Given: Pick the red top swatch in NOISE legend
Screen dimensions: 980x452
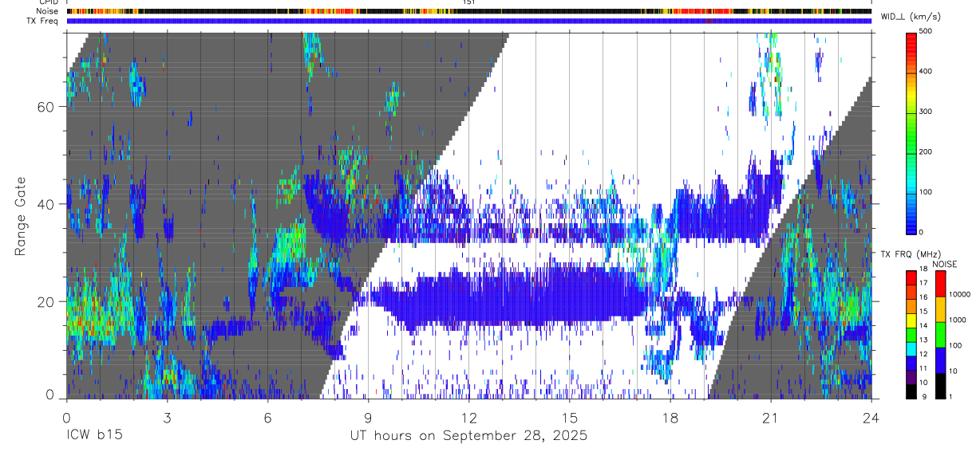Looking at the screenshot, I should (941, 284).
